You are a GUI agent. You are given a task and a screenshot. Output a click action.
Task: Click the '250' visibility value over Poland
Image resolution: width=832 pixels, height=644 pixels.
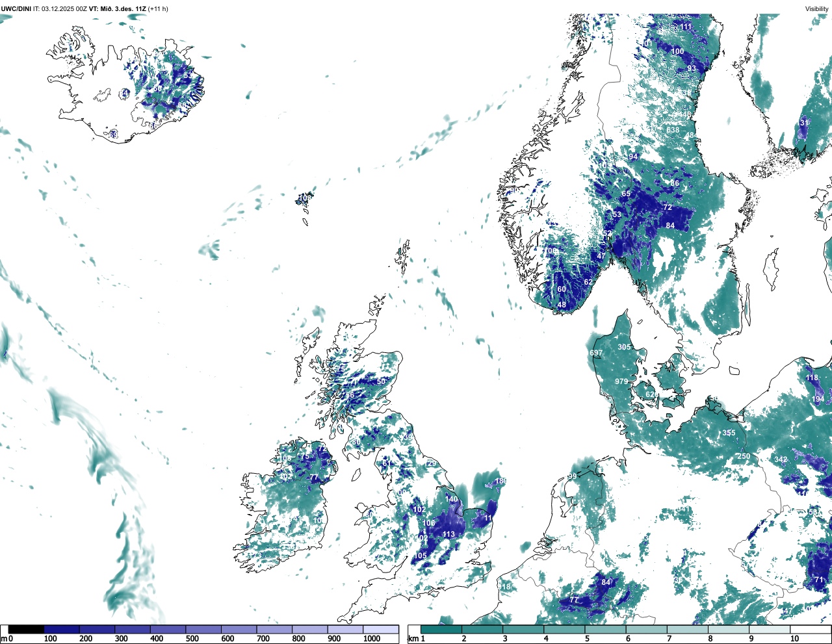[x=743, y=456]
